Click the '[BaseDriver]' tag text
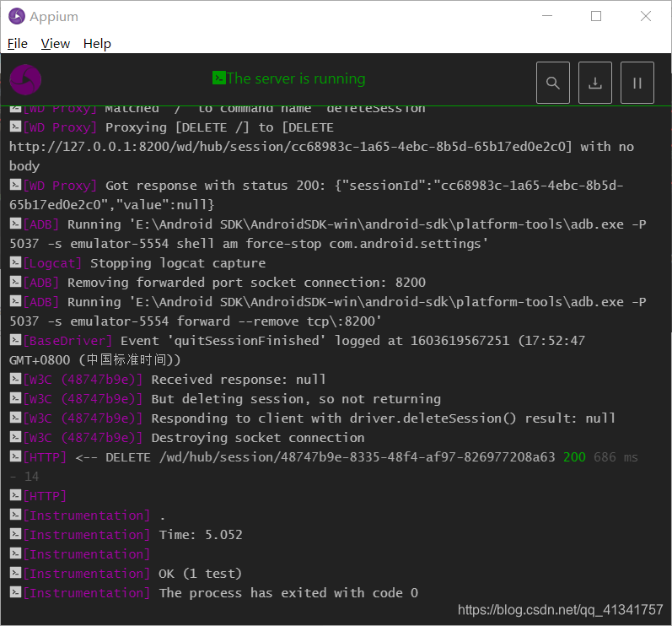This screenshot has height=626, width=672. coord(67,341)
